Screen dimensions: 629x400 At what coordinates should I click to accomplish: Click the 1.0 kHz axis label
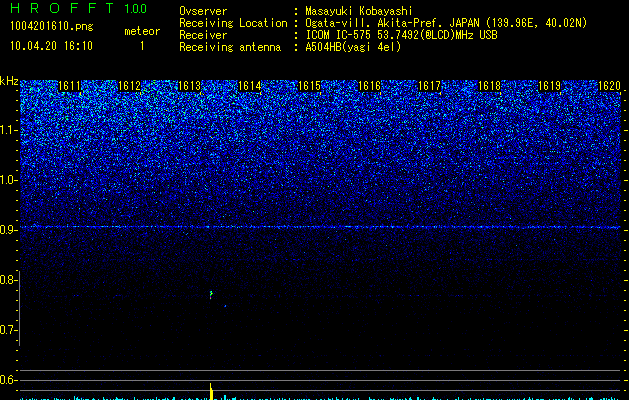(x=9, y=180)
